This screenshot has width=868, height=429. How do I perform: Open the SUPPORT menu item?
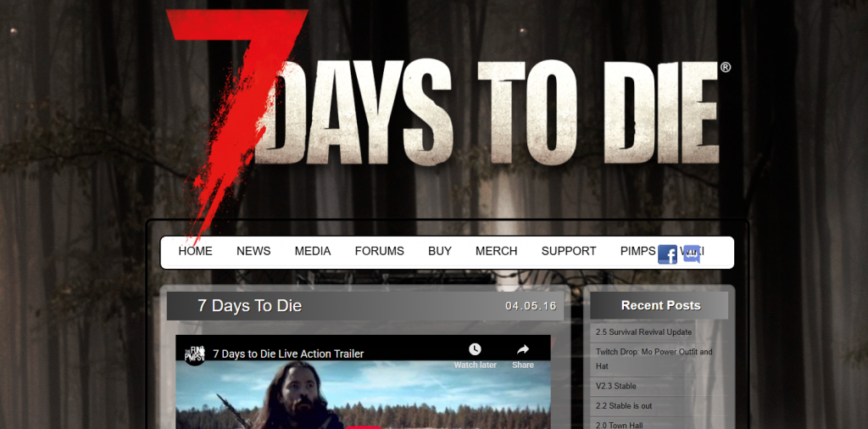pos(569,251)
